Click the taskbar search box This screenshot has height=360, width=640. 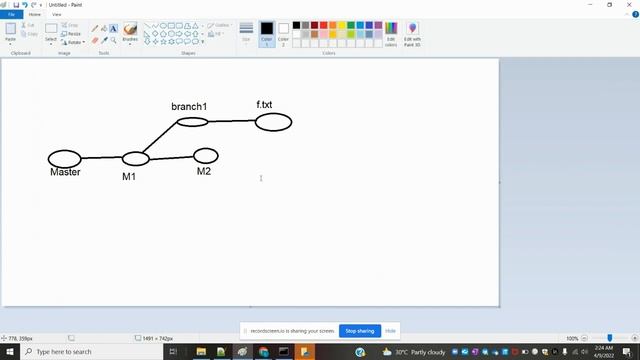pyautogui.click(x=91, y=351)
